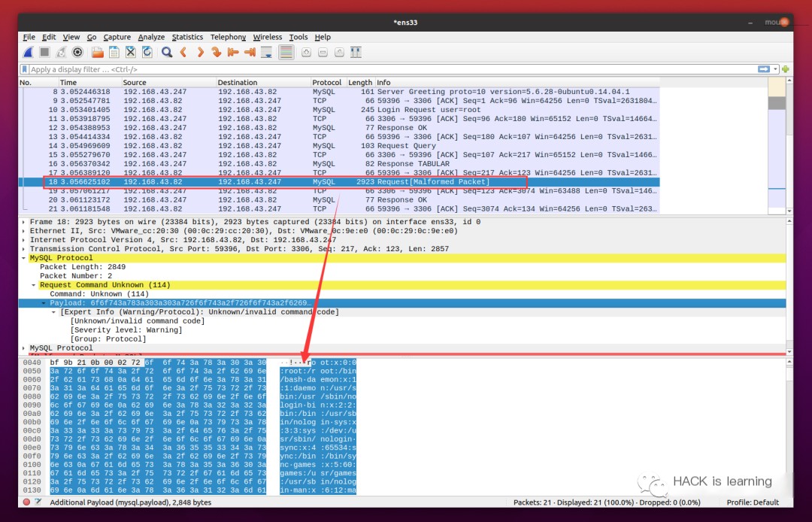Restart the current capture
Image resolution: width=812 pixels, height=522 pixels.
point(61,53)
